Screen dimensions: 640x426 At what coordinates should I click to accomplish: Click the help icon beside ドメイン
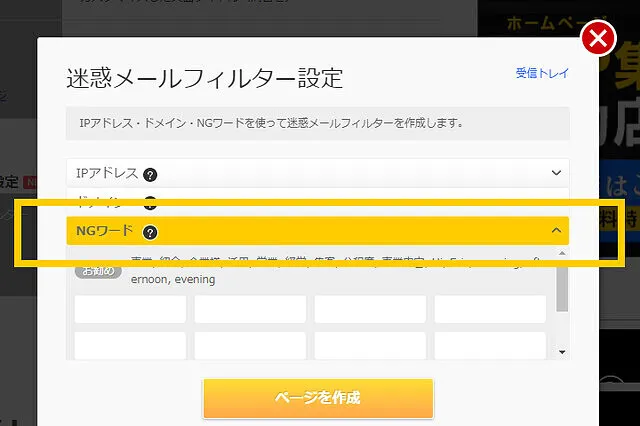click(150, 203)
